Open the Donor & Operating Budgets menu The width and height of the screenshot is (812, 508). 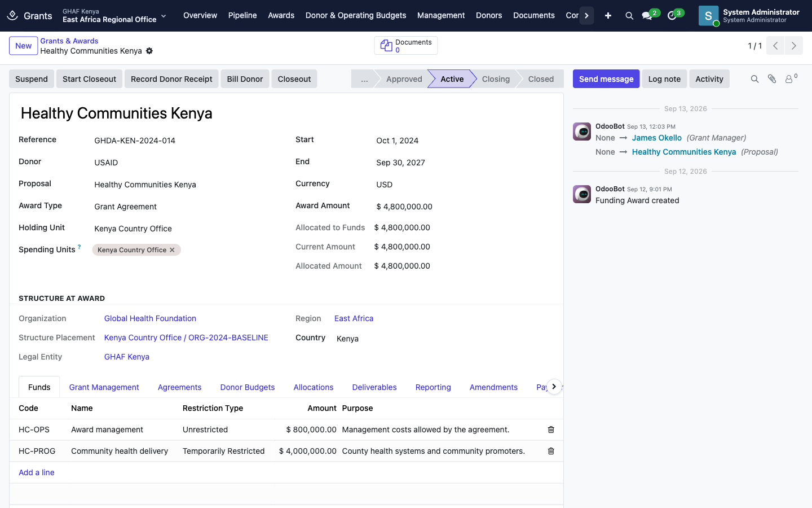pyautogui.click(x=356, y=16)
